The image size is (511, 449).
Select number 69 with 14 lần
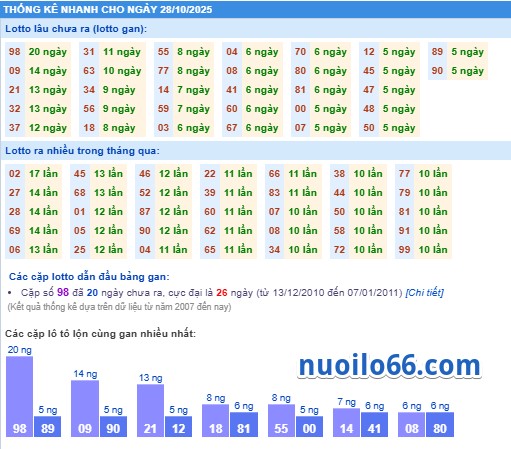(15, 231)
